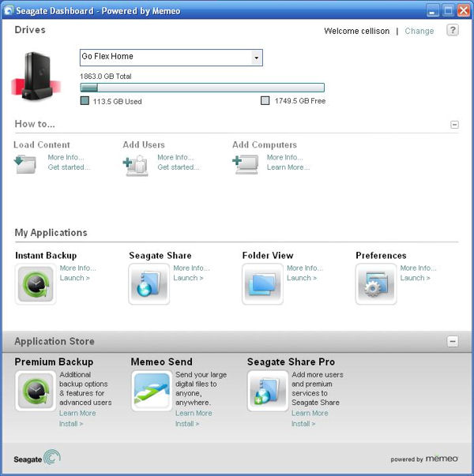Screen dimensions: 474x476
Task: Click Learn More for Premium Backup
Action: 77,413
